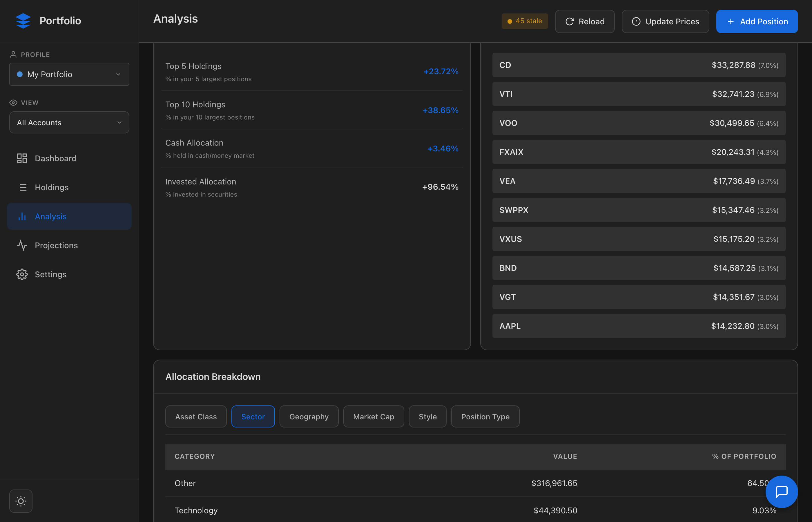Viewport: 812px width, 522px height.
Task: Open the chat bubble widget
Action: pyautogui.click(x=782, y=492)
